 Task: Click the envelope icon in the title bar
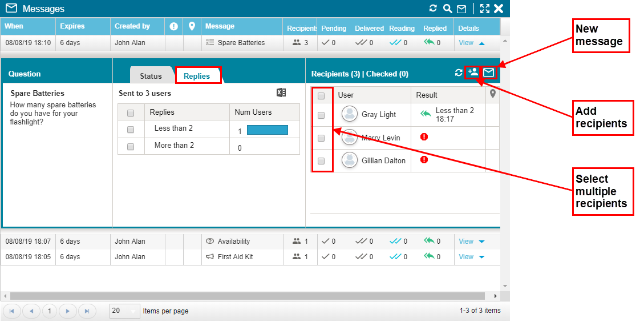click(461, 9)
